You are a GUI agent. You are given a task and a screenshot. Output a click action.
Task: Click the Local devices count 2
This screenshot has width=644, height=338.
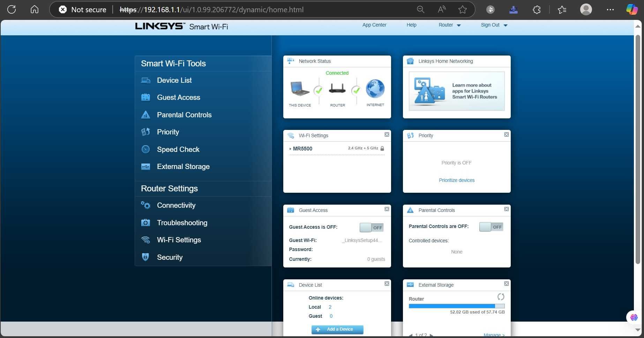click(x=330, y=307)
